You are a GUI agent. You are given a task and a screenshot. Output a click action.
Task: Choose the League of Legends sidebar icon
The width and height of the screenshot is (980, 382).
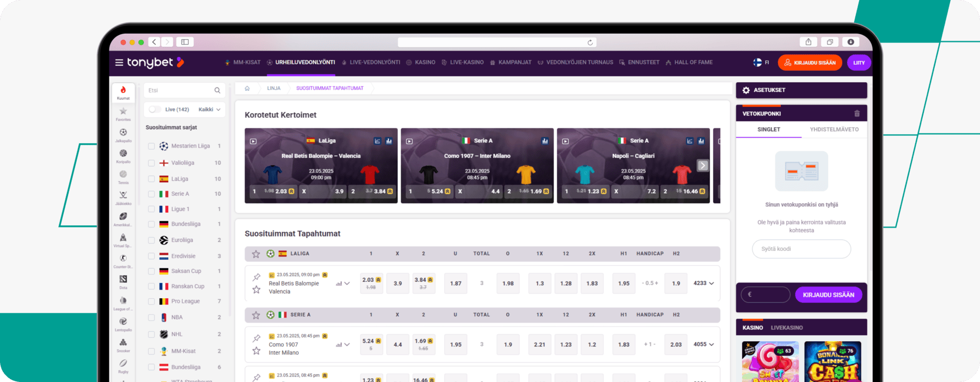[x=123, y=300]
